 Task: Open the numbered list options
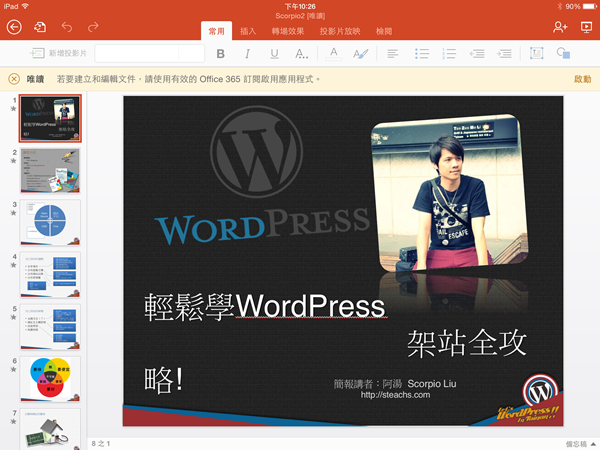(450, 53)
